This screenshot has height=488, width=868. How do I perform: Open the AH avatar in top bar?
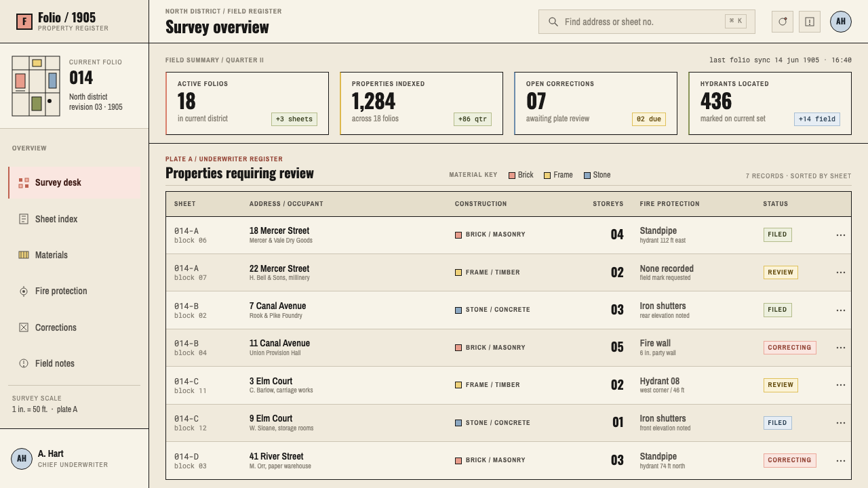tap(841, 22)
